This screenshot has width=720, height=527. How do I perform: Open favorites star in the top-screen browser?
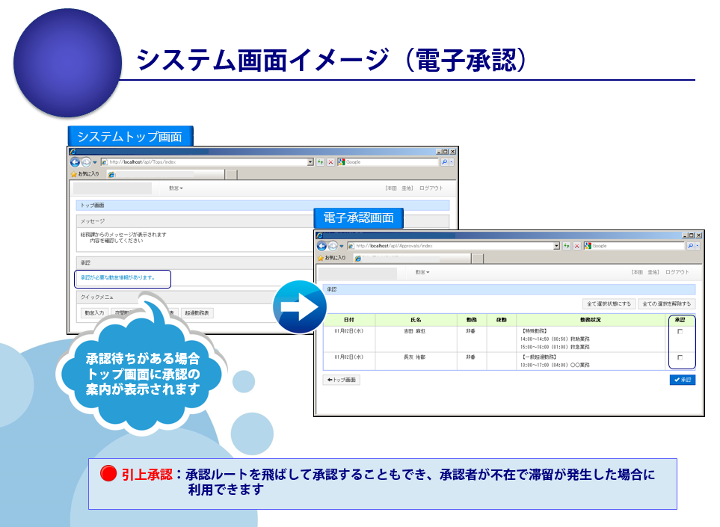coord(73,174)
